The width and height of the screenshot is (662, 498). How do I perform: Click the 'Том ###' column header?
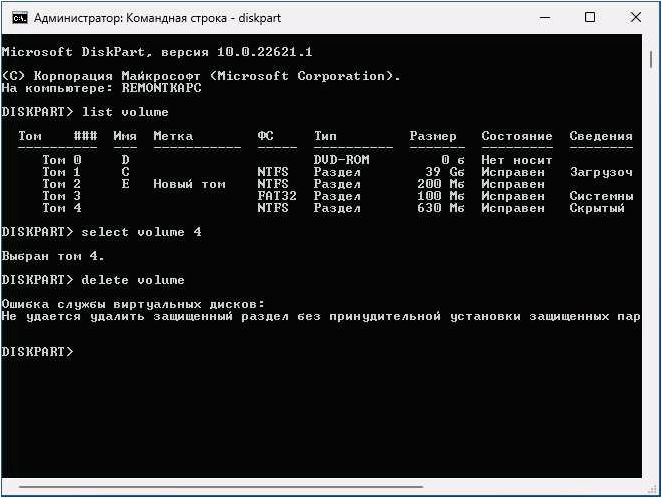[57, 136]
